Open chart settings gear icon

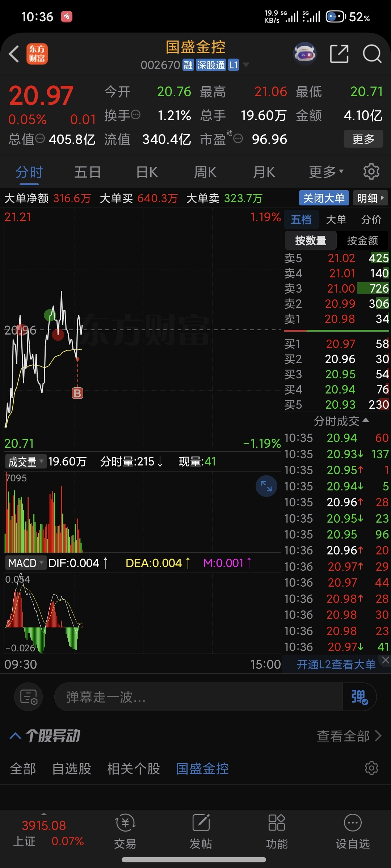(x=371, y=171)
